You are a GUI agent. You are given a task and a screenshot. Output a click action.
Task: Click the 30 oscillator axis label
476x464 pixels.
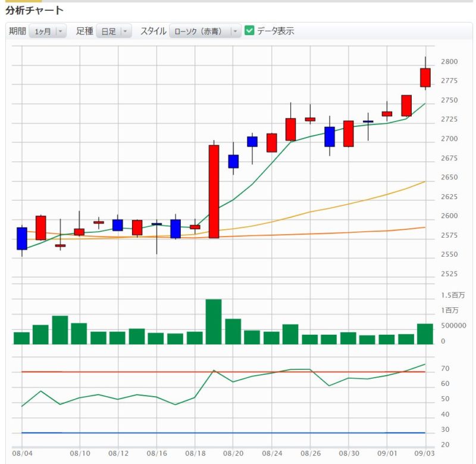tap(445, 429)
